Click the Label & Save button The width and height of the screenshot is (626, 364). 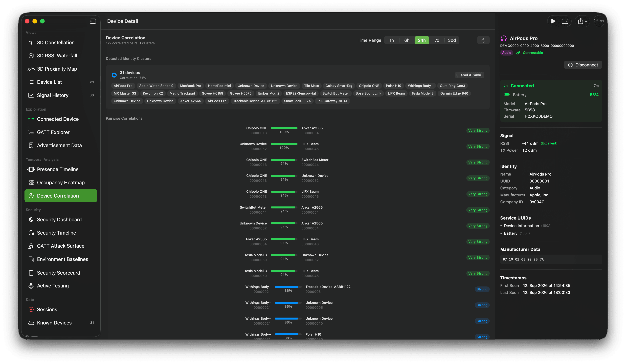470,75
